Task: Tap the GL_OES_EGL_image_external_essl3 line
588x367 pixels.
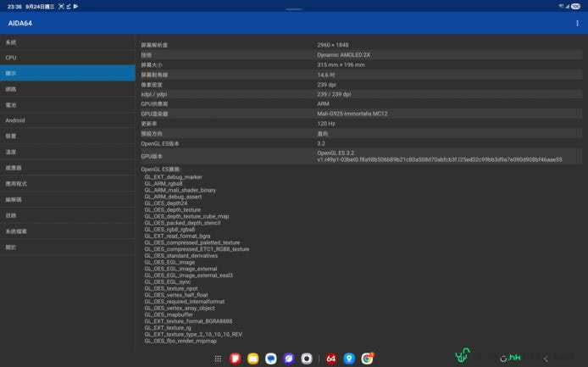Action: click(189, 275)
